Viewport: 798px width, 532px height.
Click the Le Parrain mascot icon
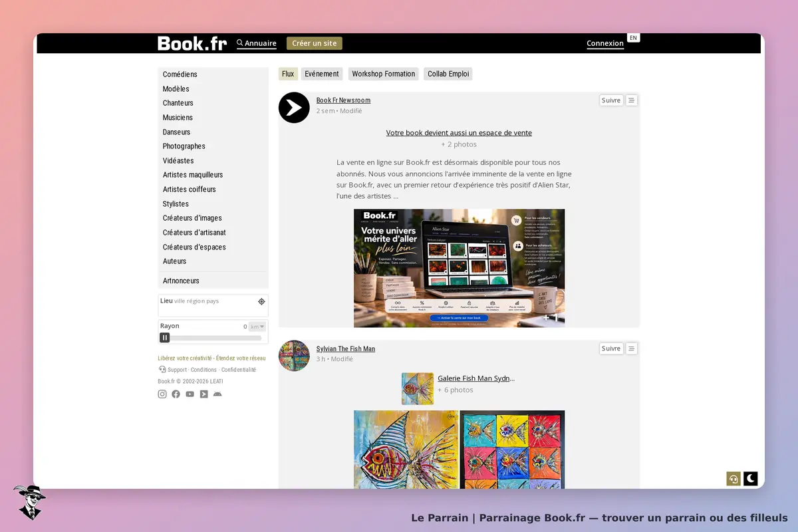(x=29, y=502)
